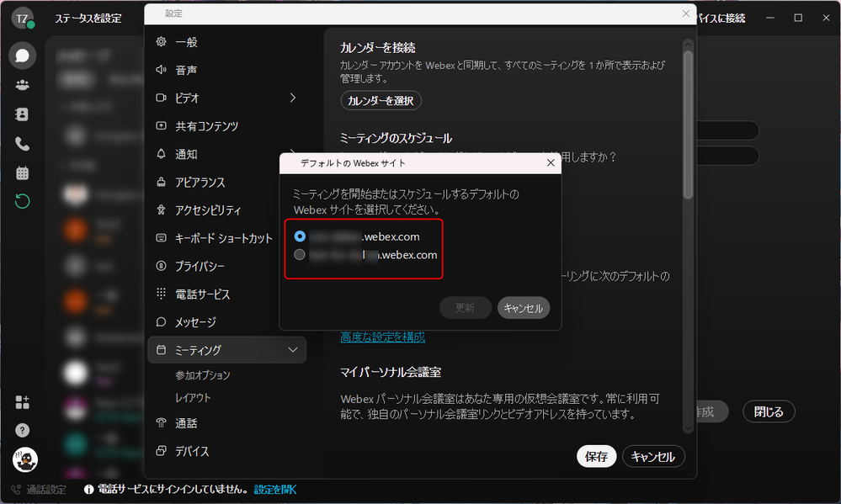
Task: Expand the ビデオ submenu chevron
Action: [293, 98]
